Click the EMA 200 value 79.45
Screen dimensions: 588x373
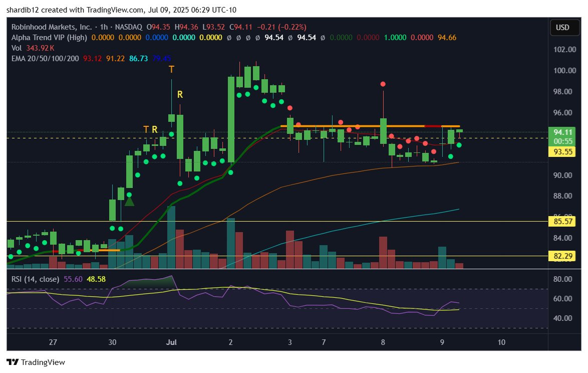pos(162,59)
